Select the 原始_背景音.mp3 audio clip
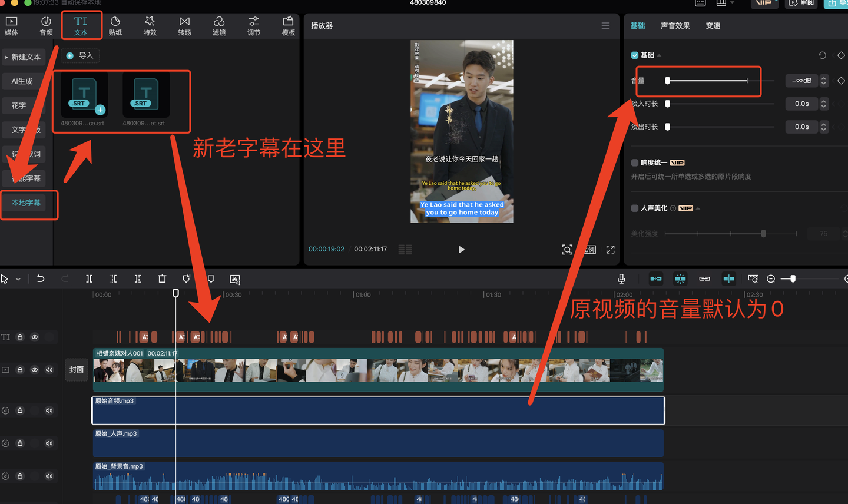 pyautogui.click(x=378, y=476)
